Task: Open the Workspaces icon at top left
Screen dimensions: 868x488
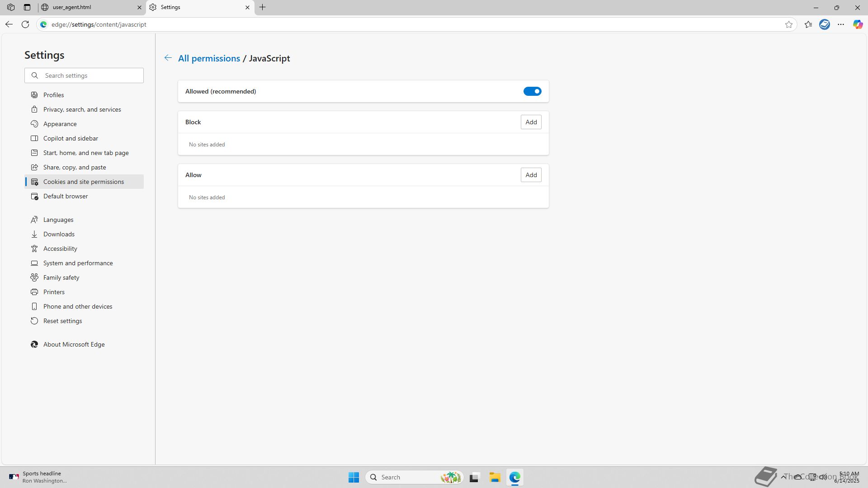Action: point(11,7)
